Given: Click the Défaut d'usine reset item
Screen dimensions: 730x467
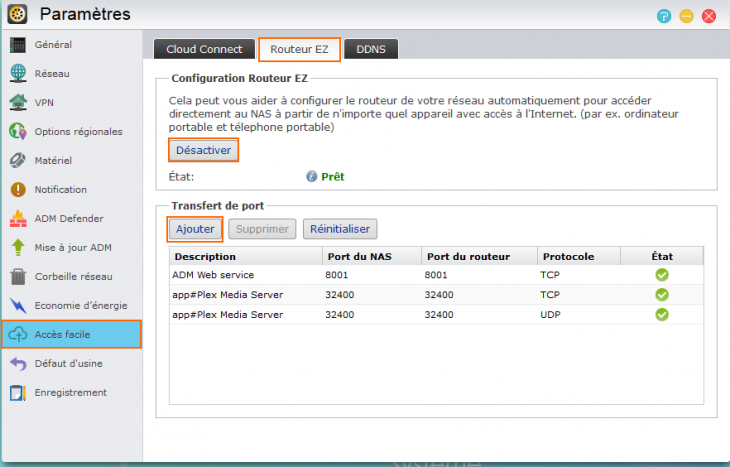Looking at the screenshot, I should (68, 363).
